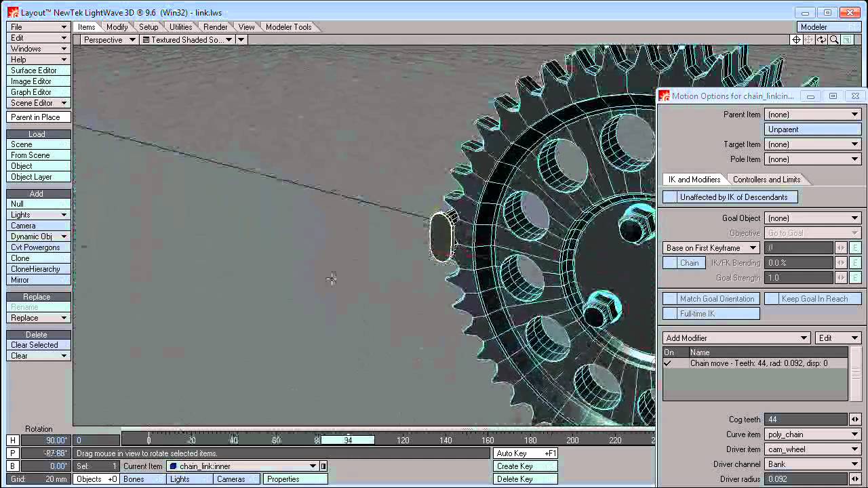
Task: Open the Perspective view type dropdown
Action: click(x=108, y=40)
